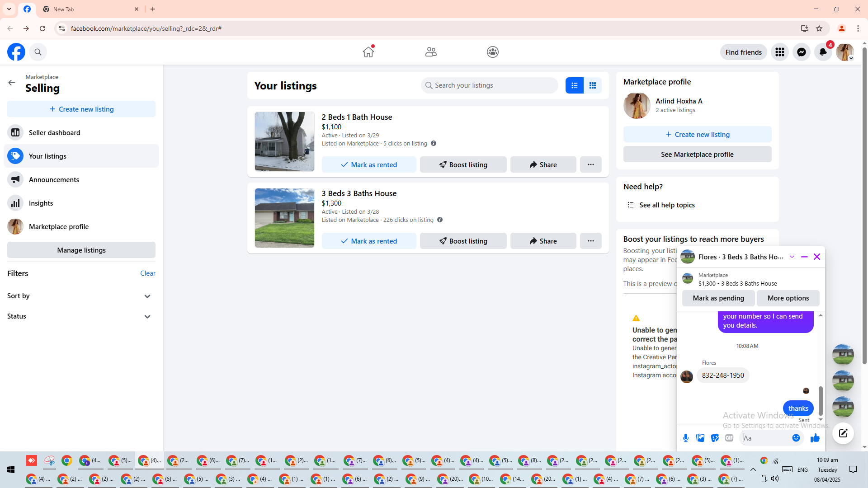The image size is (868, 488).
Task: Open the notifications bell icon
Action: (x=823, y=52)
